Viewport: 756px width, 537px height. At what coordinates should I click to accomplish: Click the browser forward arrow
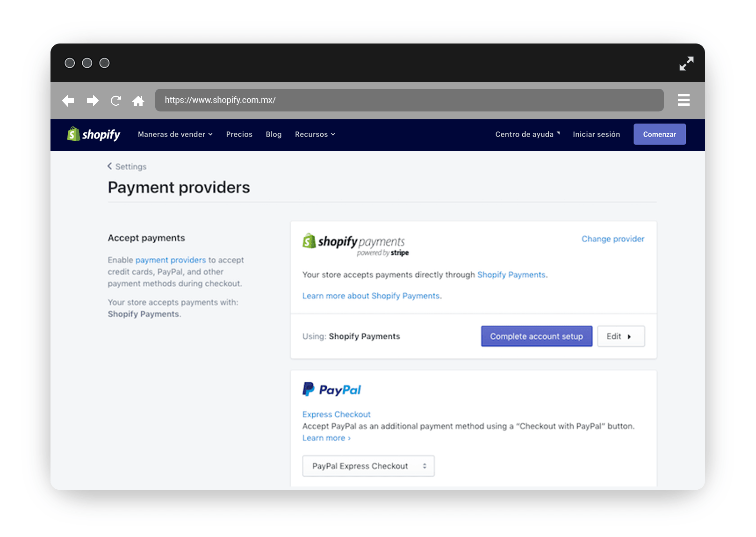click(93, 101)
